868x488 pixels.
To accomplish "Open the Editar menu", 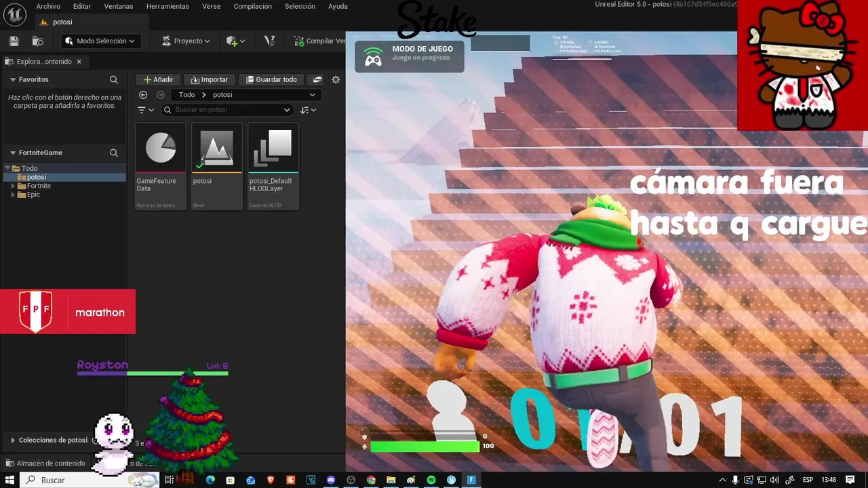I will 82,6.
